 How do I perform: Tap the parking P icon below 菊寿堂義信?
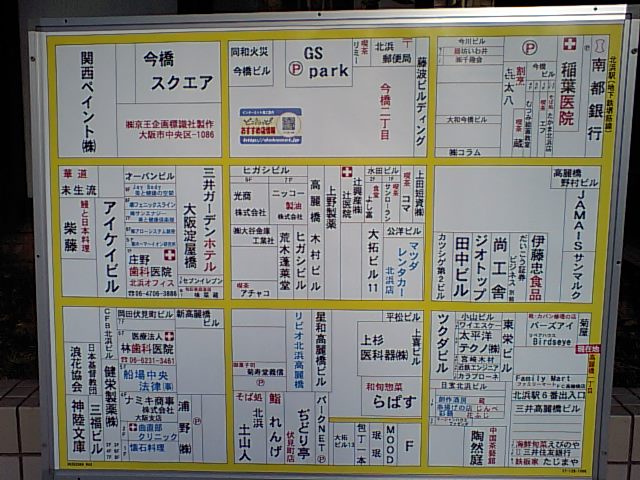[260, 382]
